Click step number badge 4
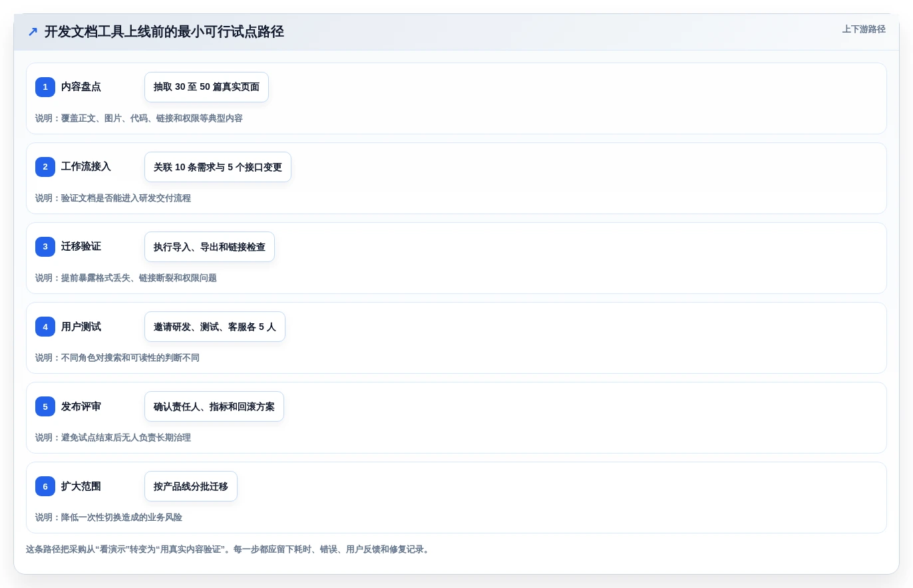Viewport: 913px width, 588px height. click(45, 327)
